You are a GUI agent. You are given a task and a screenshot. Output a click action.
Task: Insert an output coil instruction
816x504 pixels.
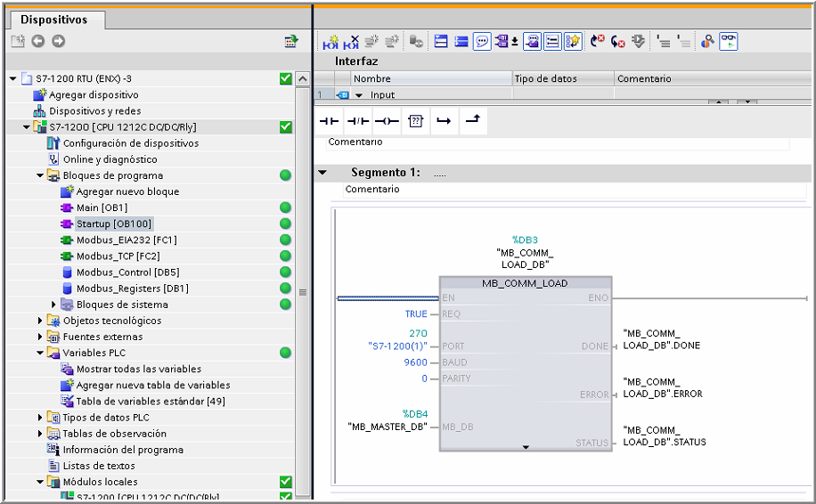click(386, 122)
